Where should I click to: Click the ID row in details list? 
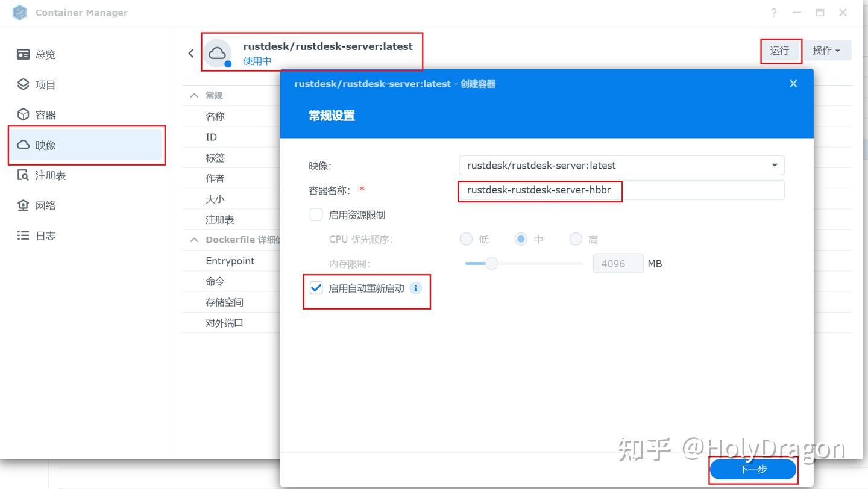(x=231, y=137)
